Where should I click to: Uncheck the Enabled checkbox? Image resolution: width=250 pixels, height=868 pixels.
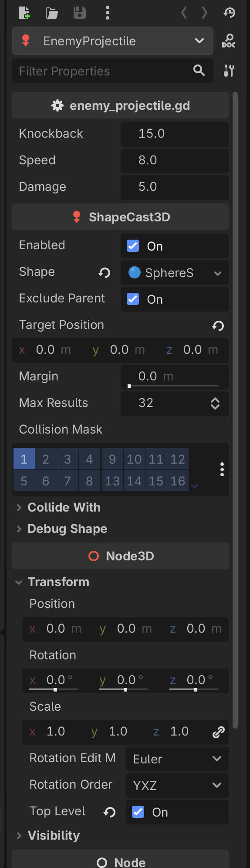pyautogui.click(x=133, y=246)
